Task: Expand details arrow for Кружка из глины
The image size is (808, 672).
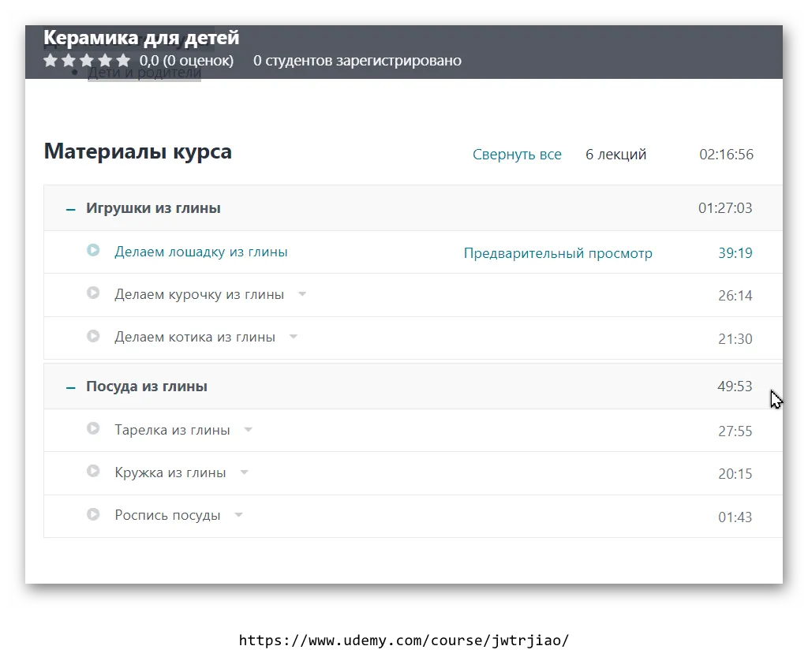Action: coord(244,472)
